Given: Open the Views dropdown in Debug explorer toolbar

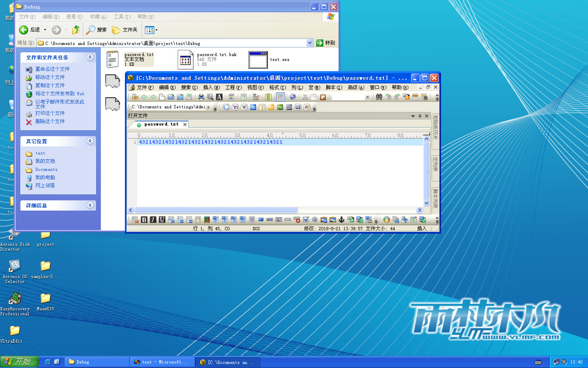Looking at the screenshot, I should point(156,30).
